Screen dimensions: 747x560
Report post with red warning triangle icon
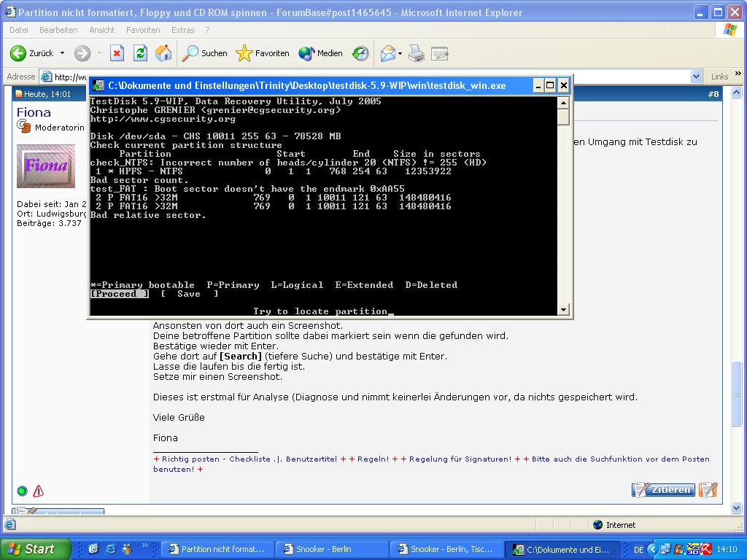39,491
